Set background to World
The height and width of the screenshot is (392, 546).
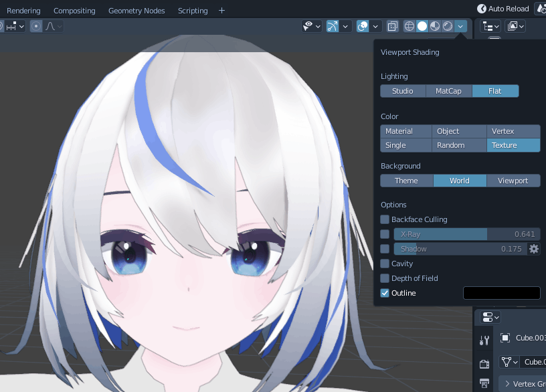pos(460,181)
